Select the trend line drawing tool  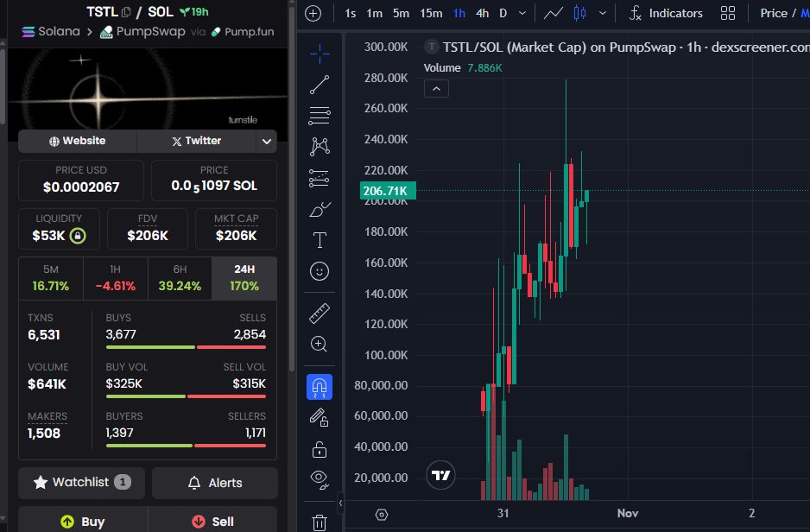[320, 85]
